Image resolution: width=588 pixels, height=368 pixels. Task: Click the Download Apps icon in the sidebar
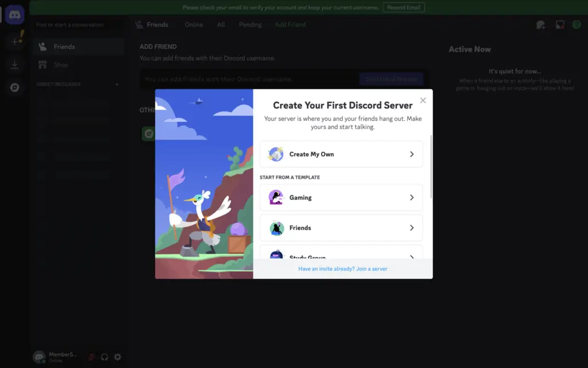[x=14, y=64]
